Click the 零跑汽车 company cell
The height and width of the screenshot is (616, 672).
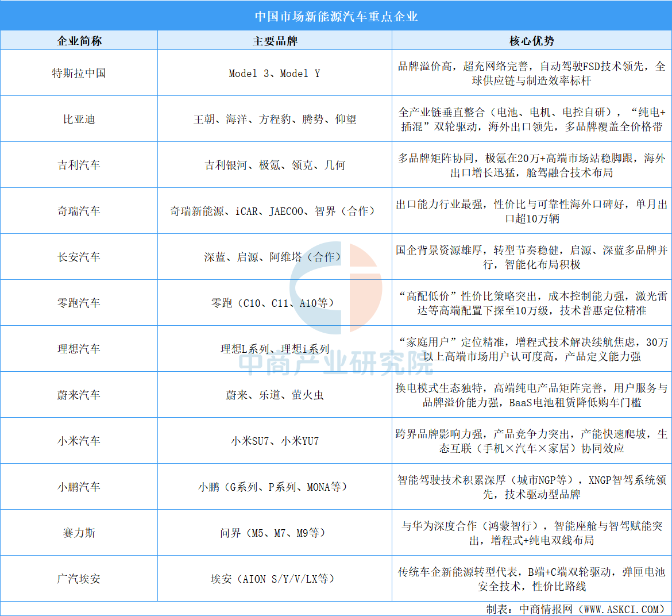(79, 303)
